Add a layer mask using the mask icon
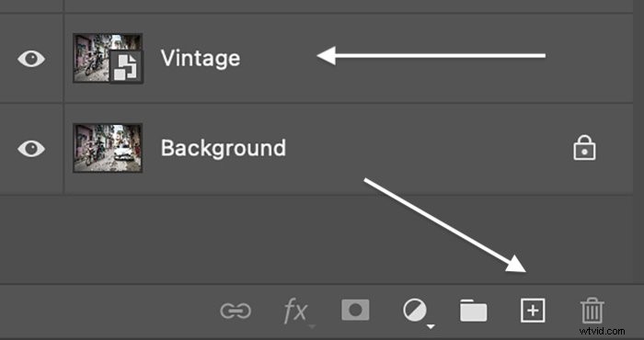 pyautogui.click(x=355, y=310)
